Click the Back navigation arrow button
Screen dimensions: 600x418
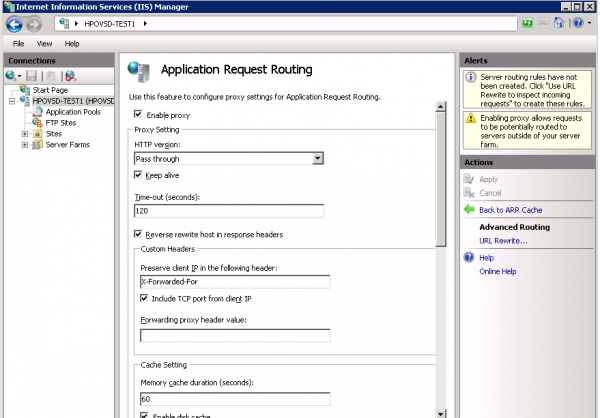14,24
